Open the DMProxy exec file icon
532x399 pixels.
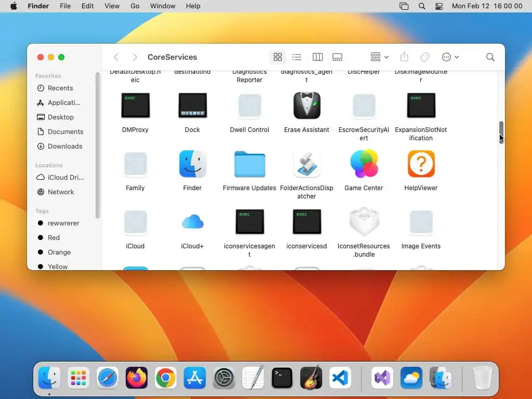pos(136,105)
